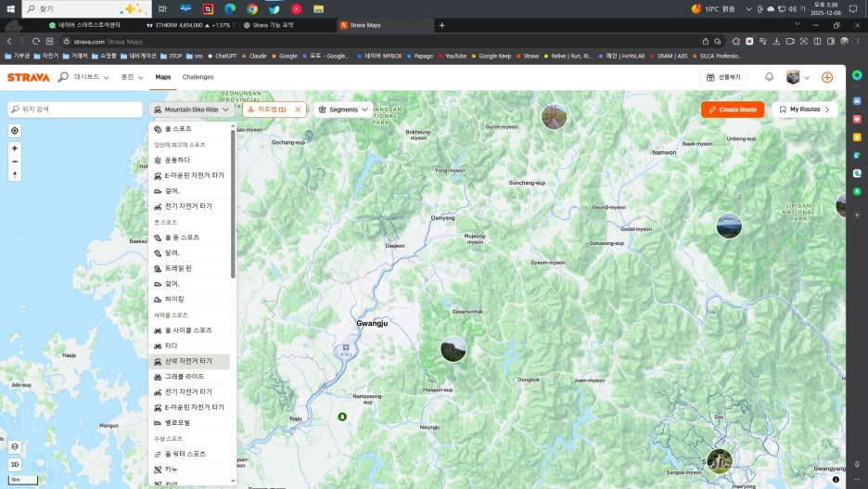Show hidden system tray icons
Viewport: 868px width, 489px height.
pos(748,9)
